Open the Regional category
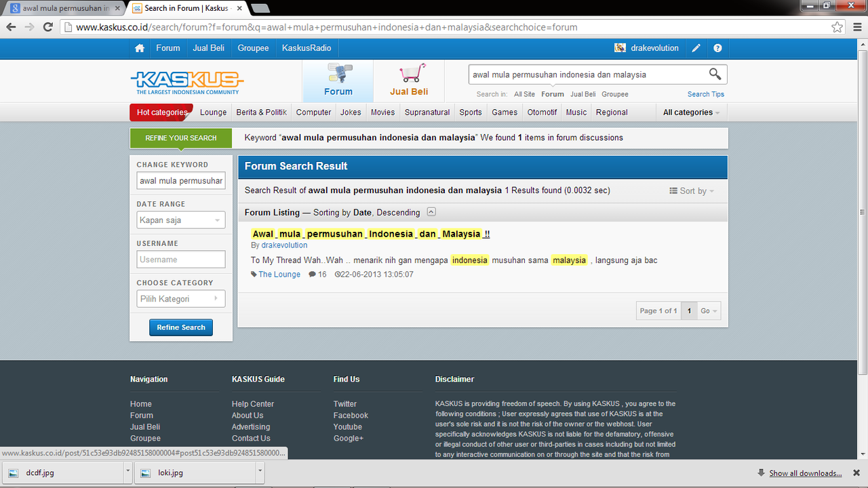868x488 pixels. (612, 113)
